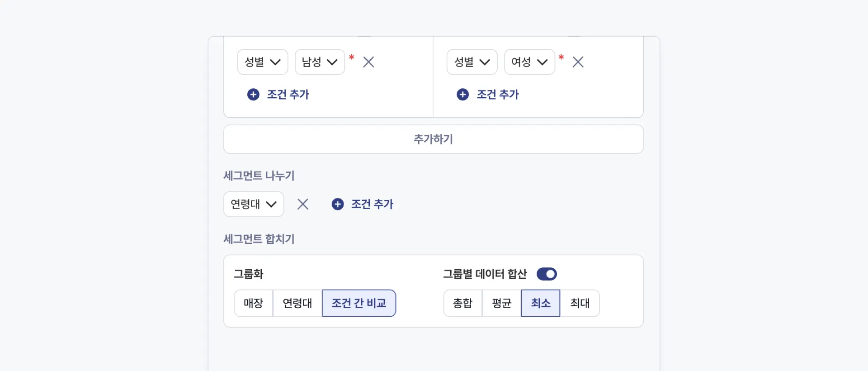Remove the 여성 gender condition with its X icon
Screen dimensions: 868x371
pyautogui.click(x=578, y=62)
